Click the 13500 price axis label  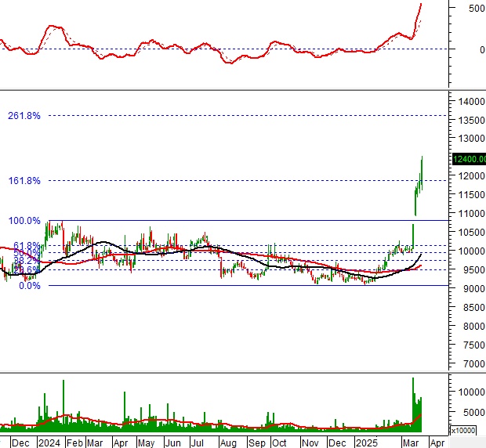472,120
